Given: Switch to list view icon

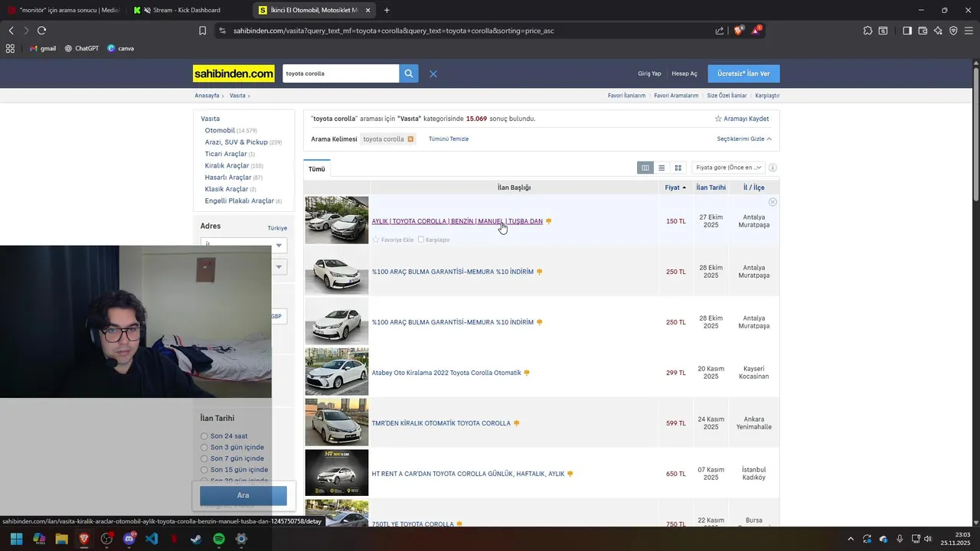Looking at the screenshot, I should [x=661, y=168].
